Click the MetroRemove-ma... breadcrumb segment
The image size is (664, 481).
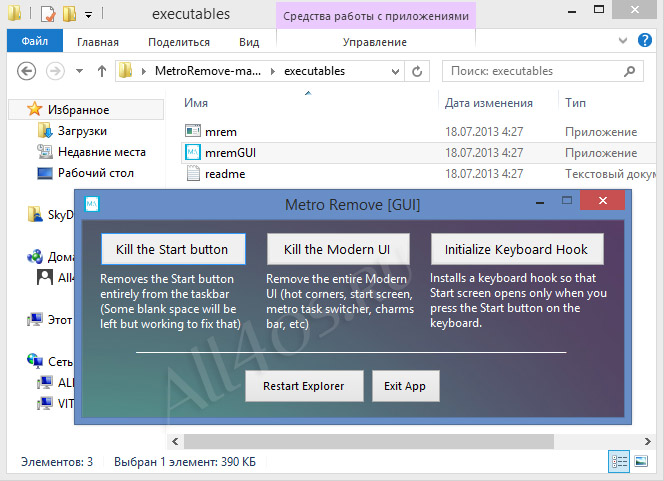coord(208,71)
